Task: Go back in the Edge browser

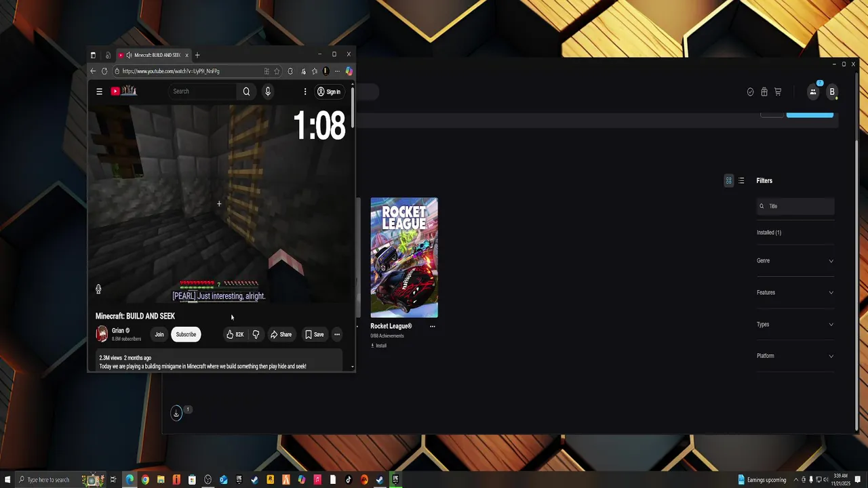Action: (93, 71)
